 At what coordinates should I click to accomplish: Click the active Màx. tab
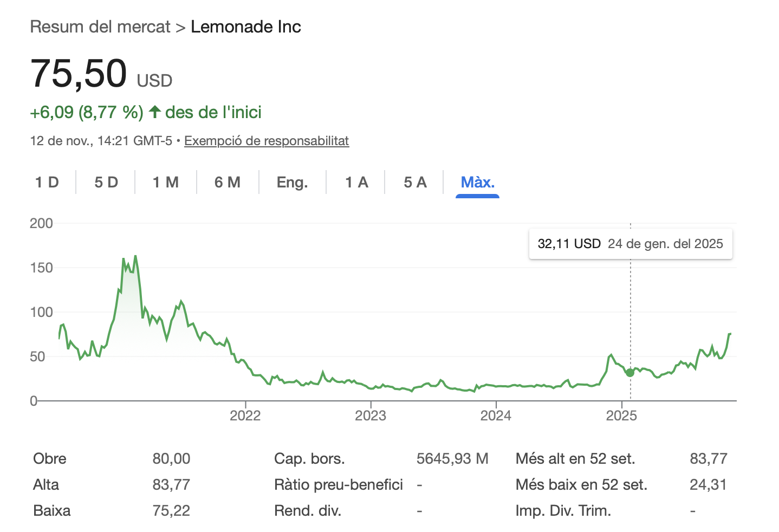click(477, 182)
